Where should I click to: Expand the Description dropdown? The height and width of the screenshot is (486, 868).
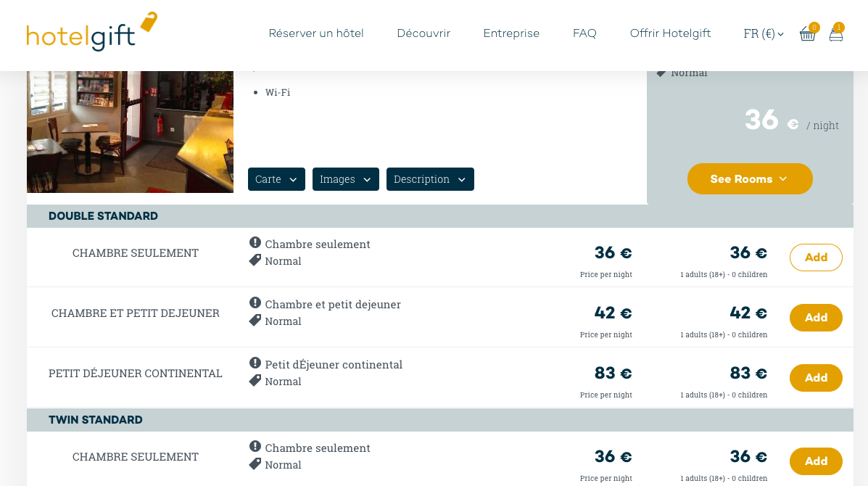pyautogui.click(x=430, y=179)
